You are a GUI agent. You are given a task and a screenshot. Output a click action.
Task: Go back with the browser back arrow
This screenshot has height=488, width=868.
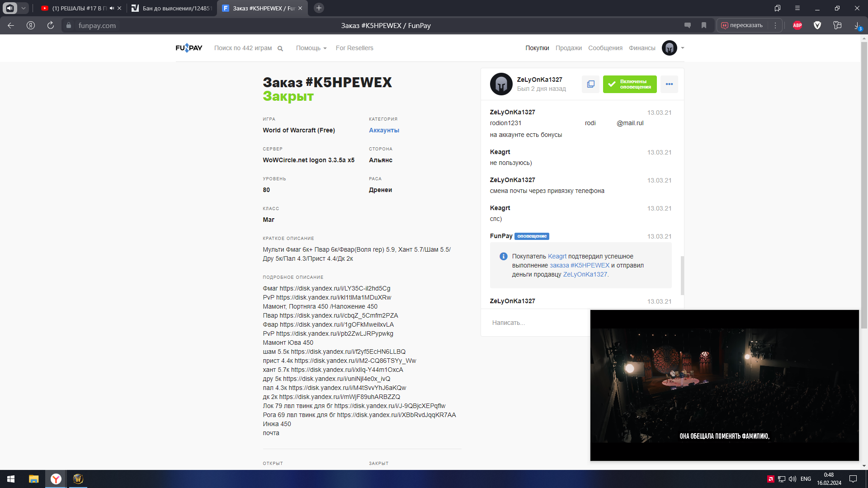click(x=11, y=25)
